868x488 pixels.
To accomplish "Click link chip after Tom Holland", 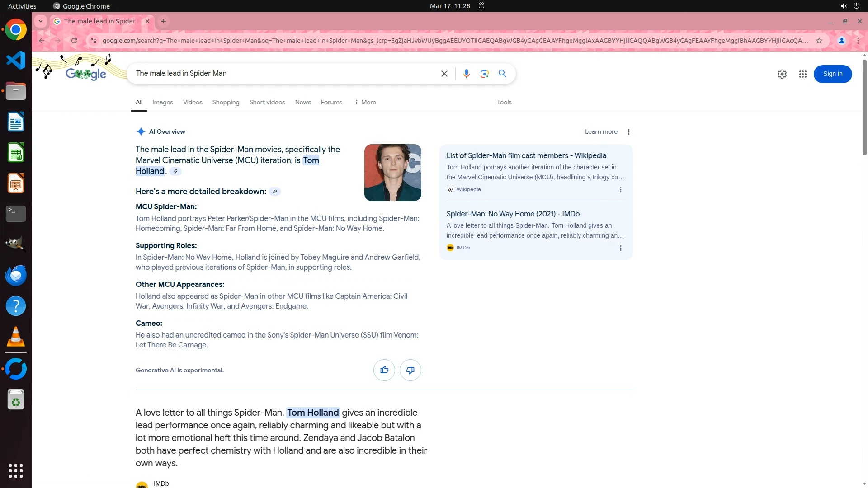I will [x=175, y=171].
